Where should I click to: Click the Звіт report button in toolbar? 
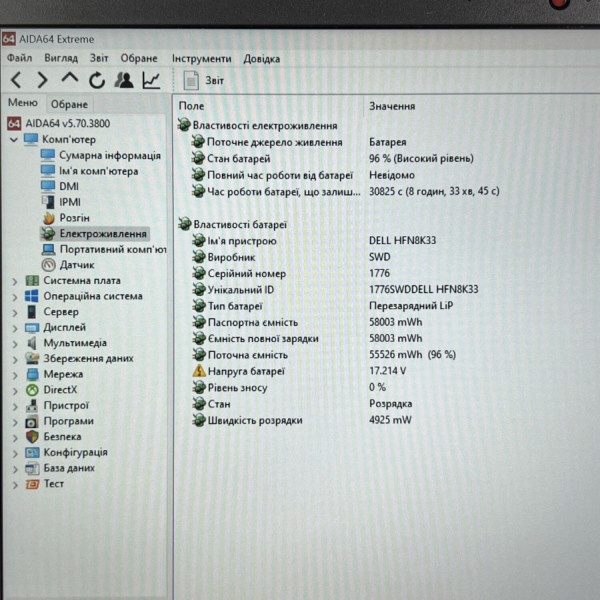click(x=204, y=81)
